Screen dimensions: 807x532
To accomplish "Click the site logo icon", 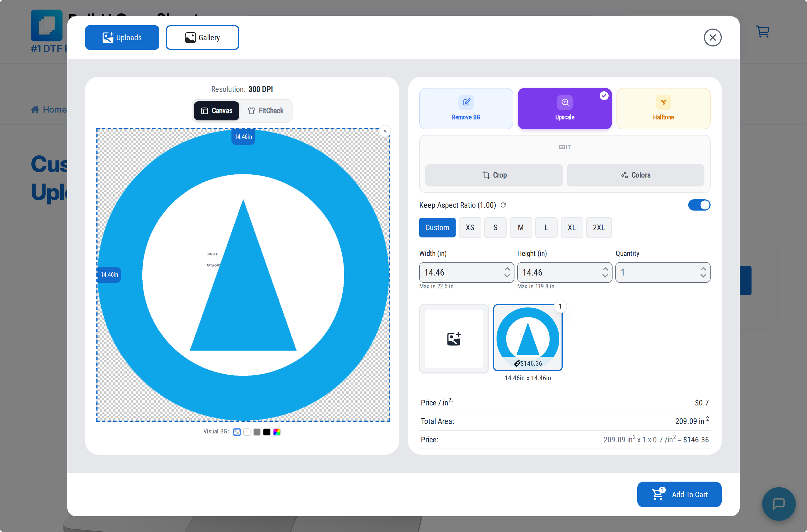I will pyautogui.click(x=47, y=25).
